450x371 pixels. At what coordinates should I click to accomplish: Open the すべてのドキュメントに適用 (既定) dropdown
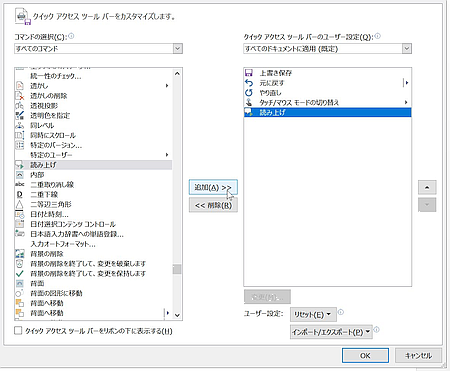tap(328, 49)
